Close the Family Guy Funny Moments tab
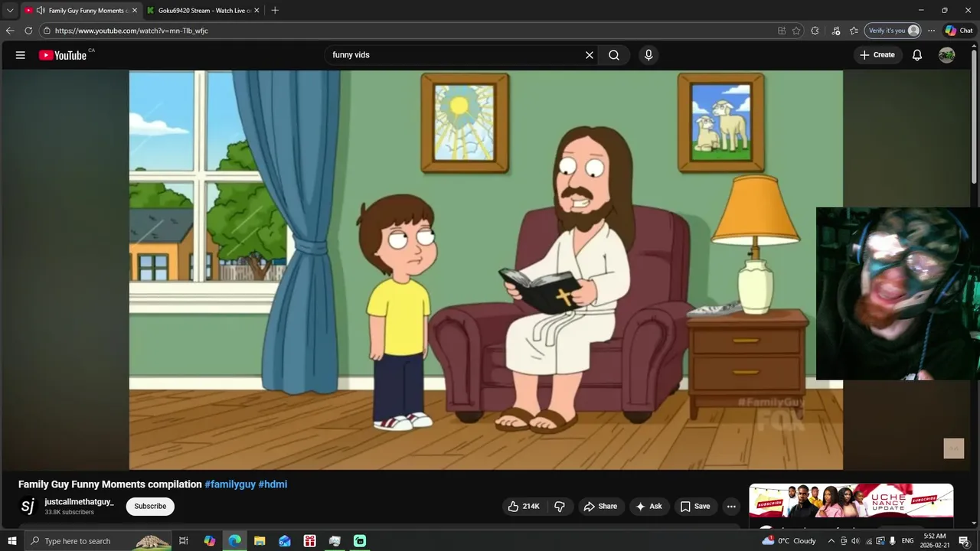Screen dimensions: 980x551 tap(135, 11)
